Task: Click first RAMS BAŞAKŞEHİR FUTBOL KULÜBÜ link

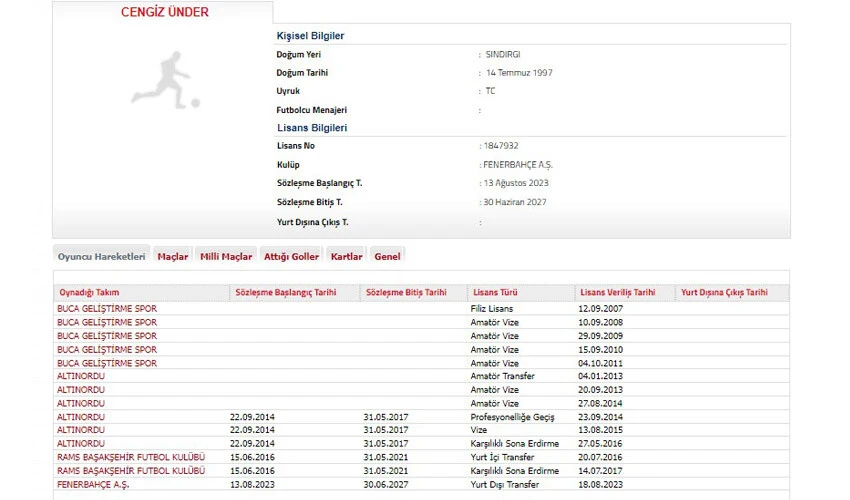Action: [x=131, y=457]
